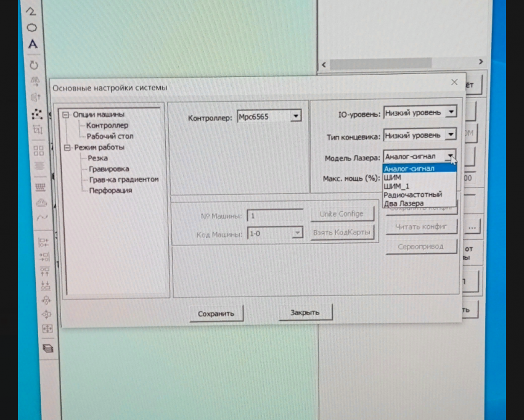Click the Сервопривод button
This screenshot has height=420, width=524.
pyautogui.click(x=422, y=246)
